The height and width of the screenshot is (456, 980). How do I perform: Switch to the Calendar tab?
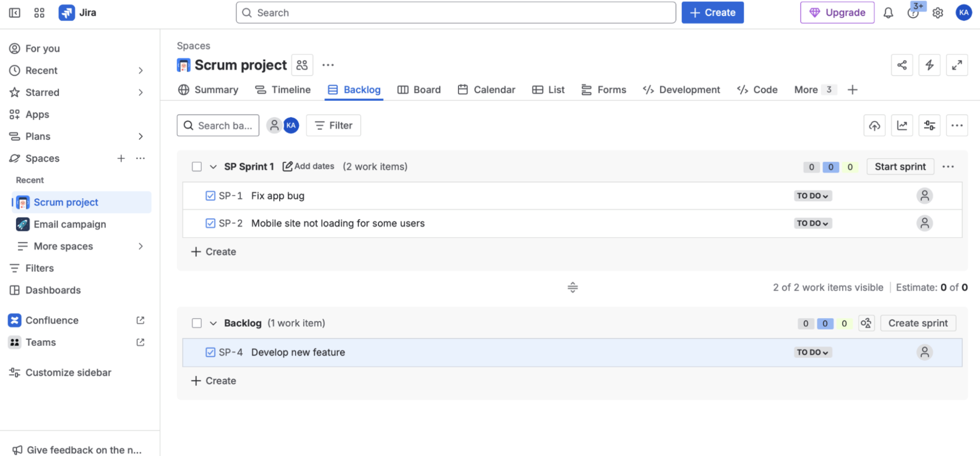pos(486,90)
